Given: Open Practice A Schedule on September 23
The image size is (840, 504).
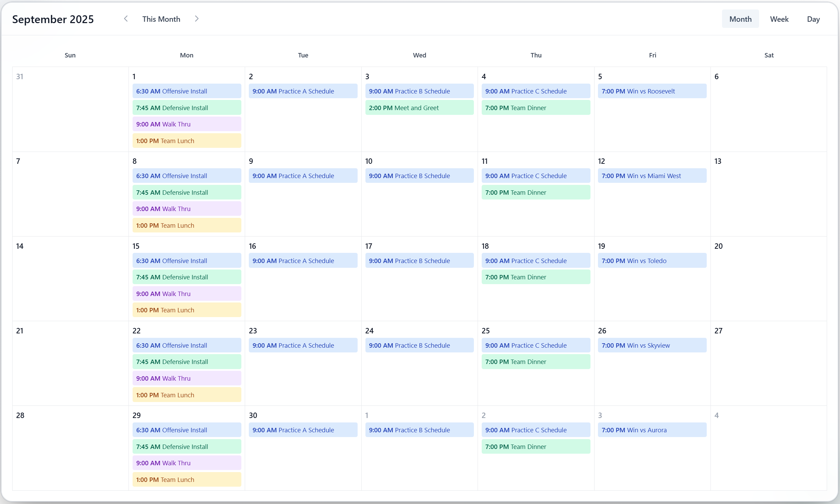Looking at the screenshot, I should pyautogui.click(x=303, y=345).
